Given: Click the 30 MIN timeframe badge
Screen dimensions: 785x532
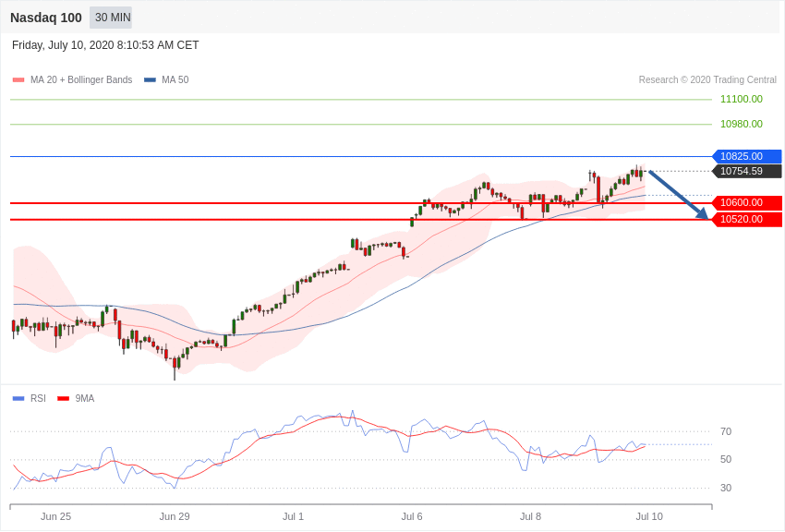Looking at the screenshot, I should [x=112, y=18].
